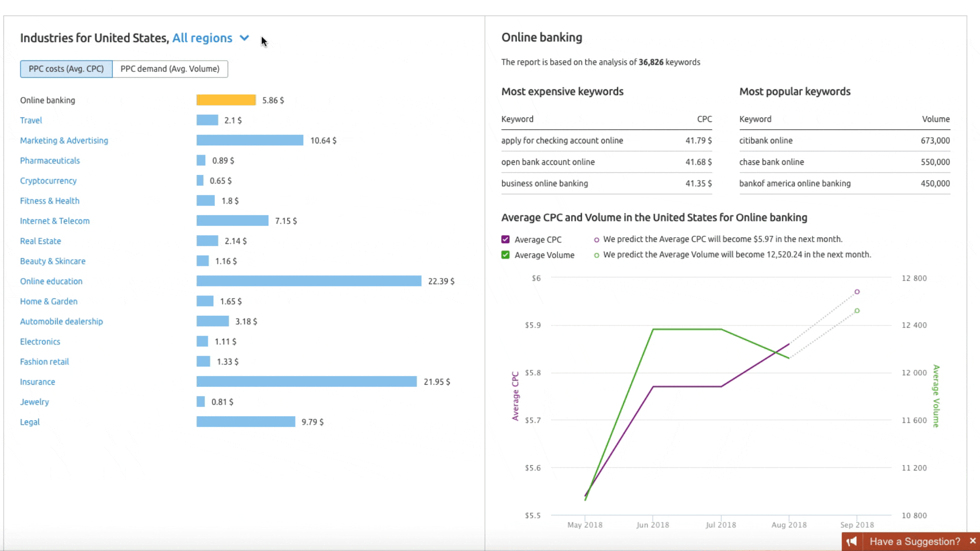Click the megaphone suggestion icon
The image size is (980, 551).
click(x=852, y=541)
